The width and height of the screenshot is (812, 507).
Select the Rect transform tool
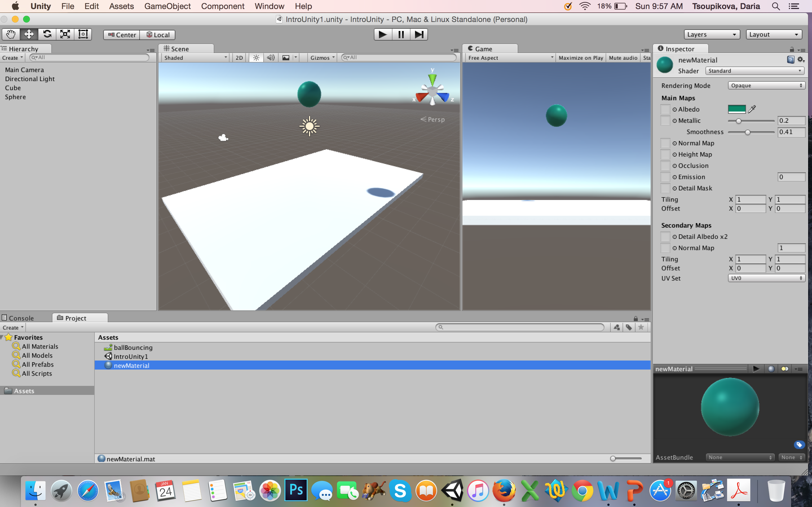click(83, 34)
